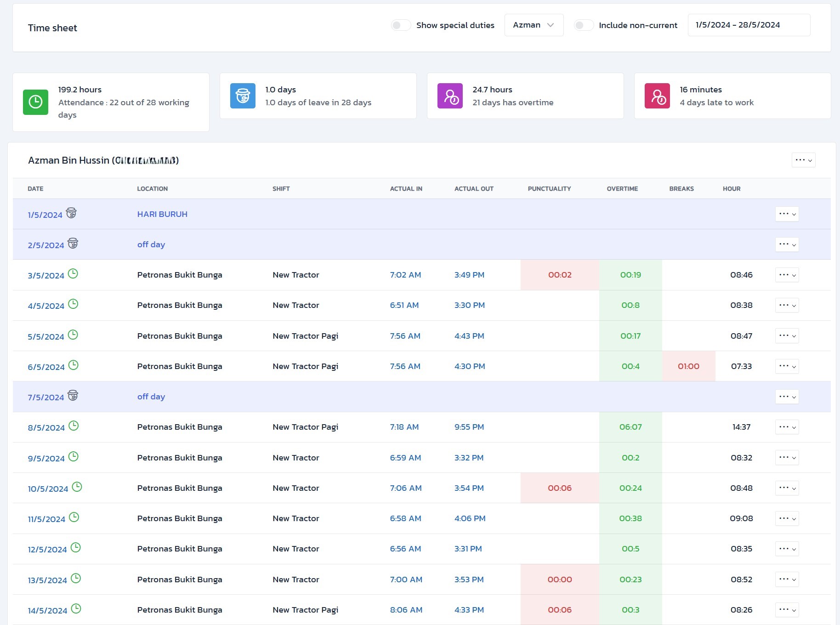
Task: Click the PUNCTUALITY column header
Action: pos(549,189)
